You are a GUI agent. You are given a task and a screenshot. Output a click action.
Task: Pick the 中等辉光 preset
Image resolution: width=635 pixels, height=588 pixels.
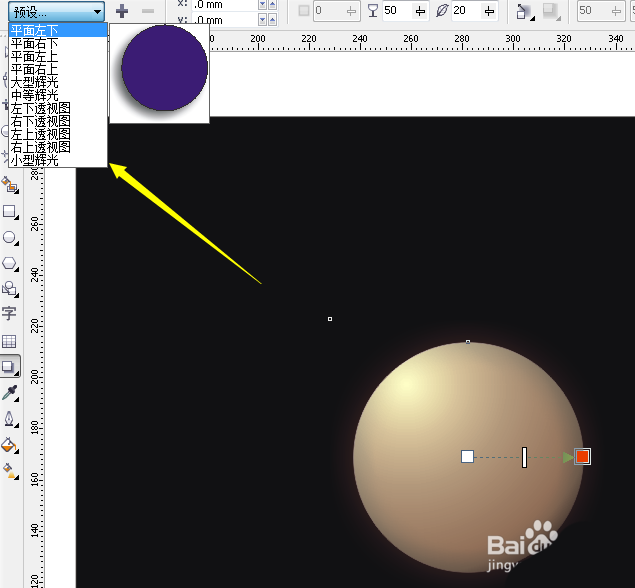(x=58, y=95)
